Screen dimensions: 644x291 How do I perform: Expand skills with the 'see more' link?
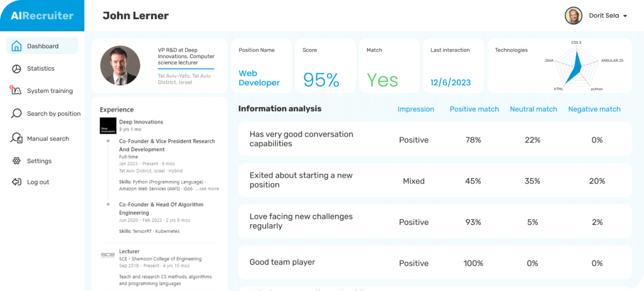pyautogui.click(x=209, y=189)
